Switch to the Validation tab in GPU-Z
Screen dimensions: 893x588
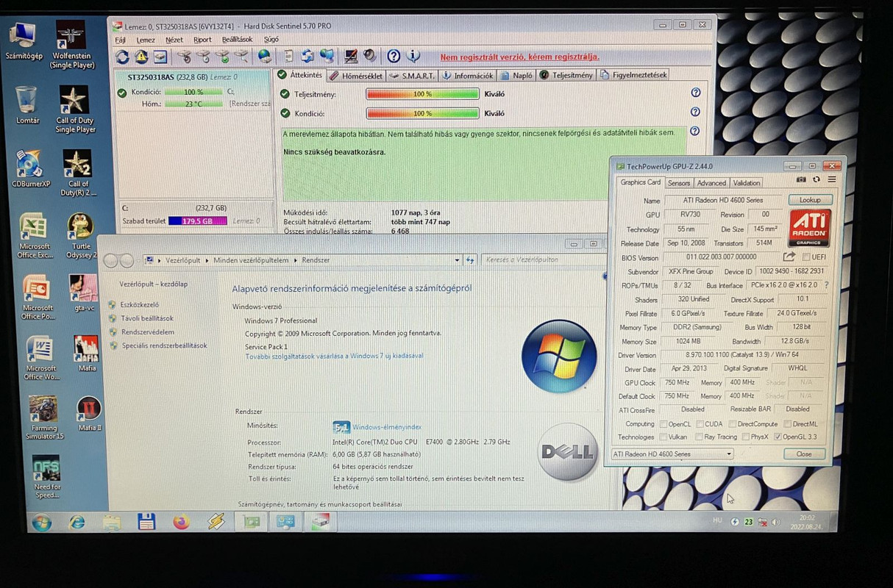tap(747, 183)
